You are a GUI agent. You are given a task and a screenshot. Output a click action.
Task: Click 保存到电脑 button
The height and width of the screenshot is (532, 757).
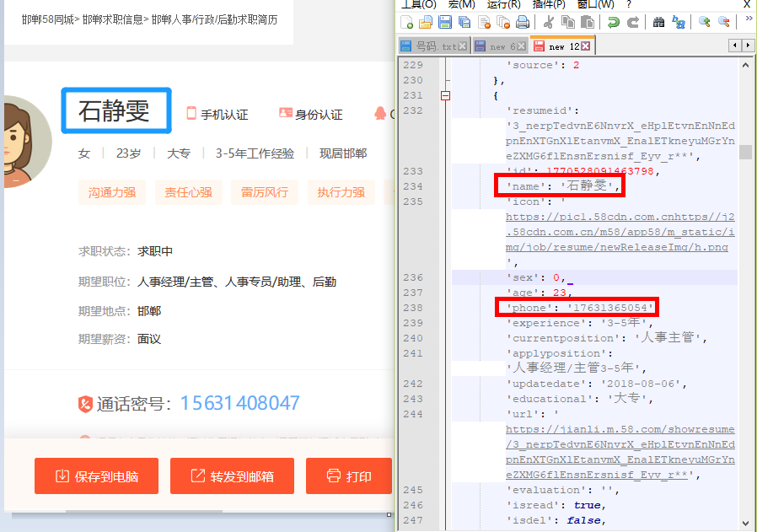97,476
